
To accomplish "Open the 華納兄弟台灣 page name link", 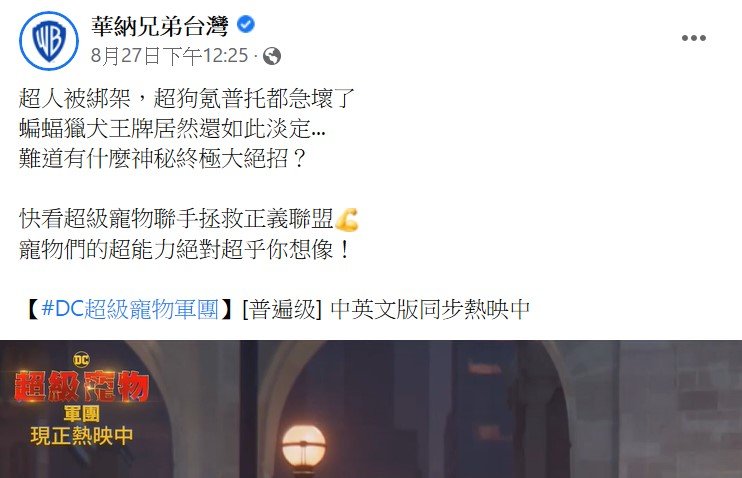I will pyautogui.click(x=160, y=26).
